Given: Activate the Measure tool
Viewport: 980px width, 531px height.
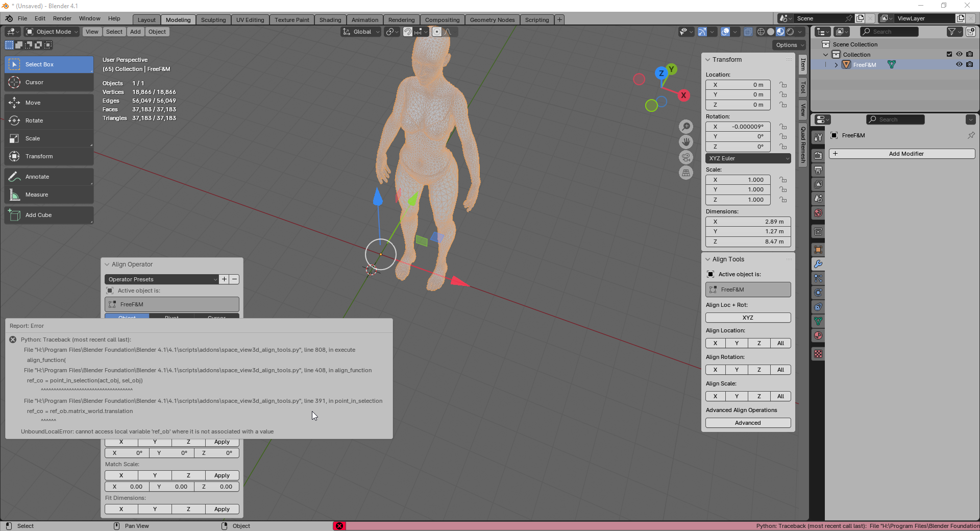Looking at the screenshot, I should click(x=49, y=195).
